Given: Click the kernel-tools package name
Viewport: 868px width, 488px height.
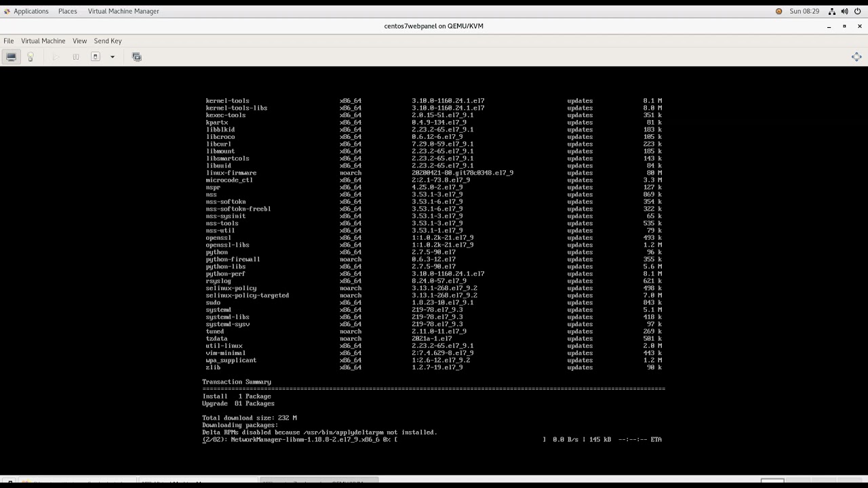Looking at the screenshot, I should (x=228, y=100).
